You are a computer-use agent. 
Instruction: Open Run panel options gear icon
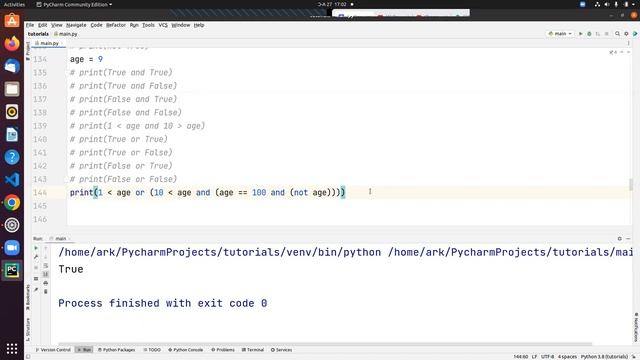point(620,239)
